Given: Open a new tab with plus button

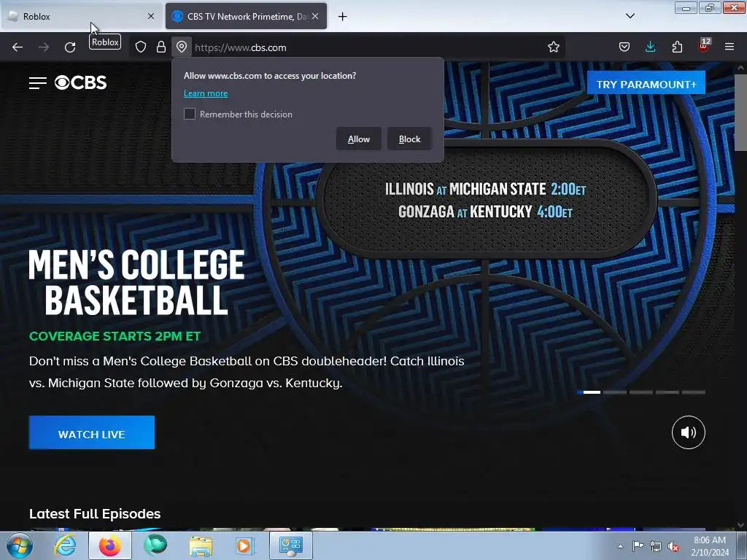Looking at the screenshot, I should 342,17.
